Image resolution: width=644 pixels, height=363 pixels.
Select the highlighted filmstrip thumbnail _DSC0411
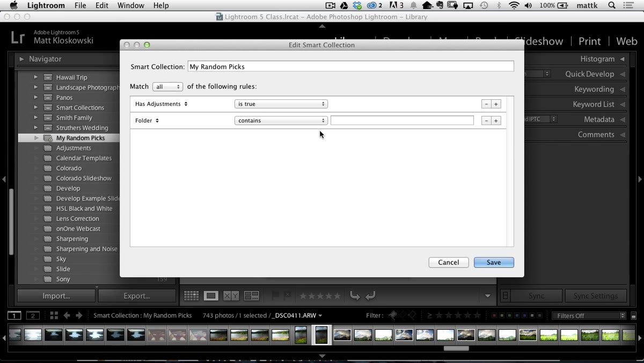point(321,335)
